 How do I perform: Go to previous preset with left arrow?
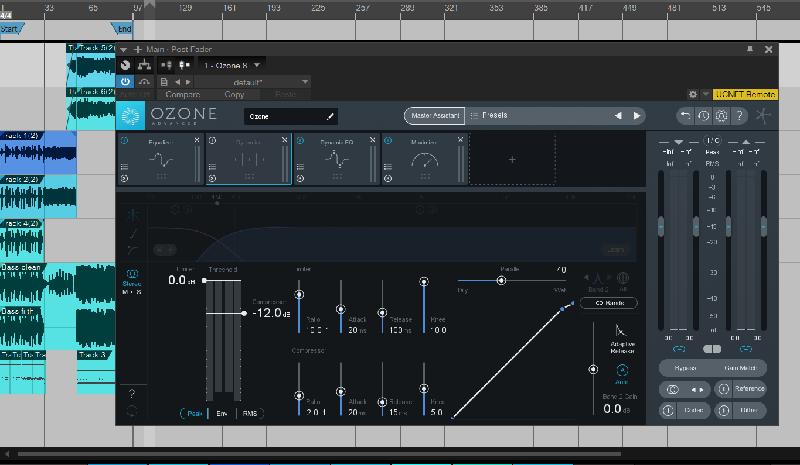point(618,116)
